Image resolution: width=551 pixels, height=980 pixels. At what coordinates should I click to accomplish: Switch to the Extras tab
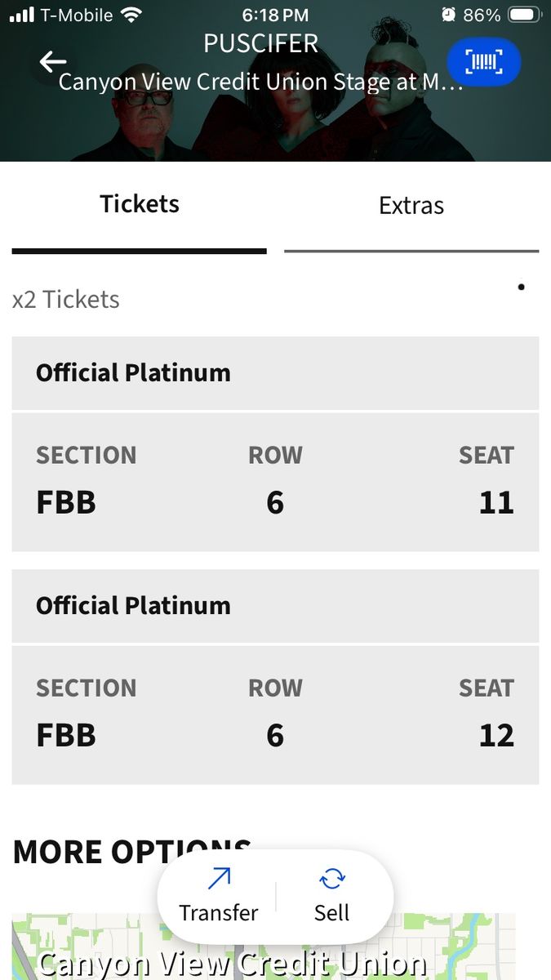point(411,206)
